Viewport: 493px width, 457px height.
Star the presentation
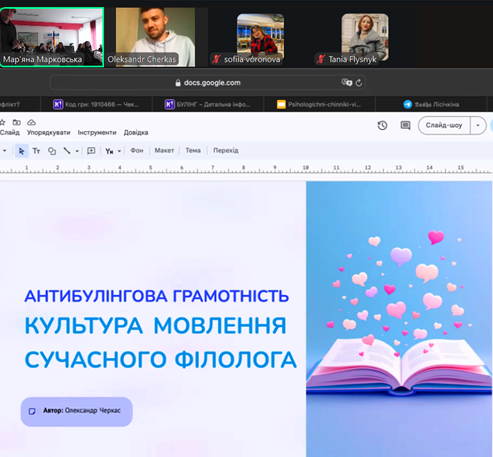2,122
